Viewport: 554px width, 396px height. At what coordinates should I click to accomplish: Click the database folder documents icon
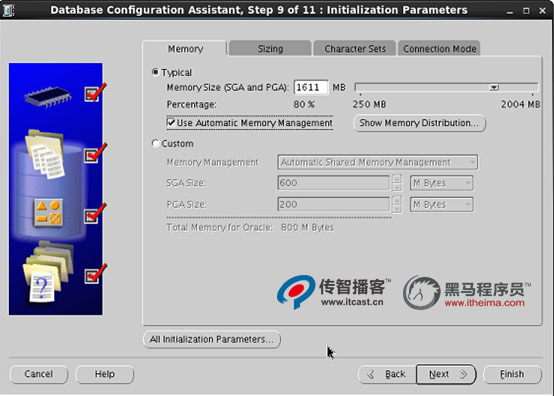click(x=45, y=154)
